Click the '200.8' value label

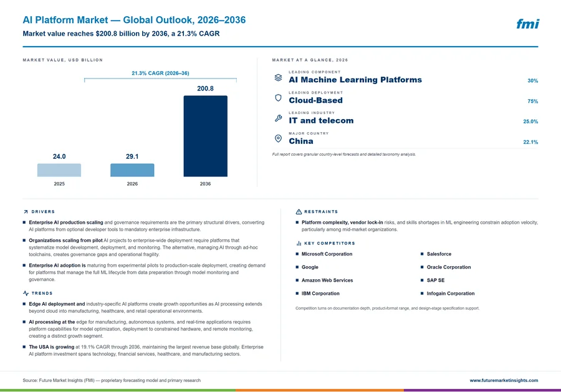[x=205, y=88]
